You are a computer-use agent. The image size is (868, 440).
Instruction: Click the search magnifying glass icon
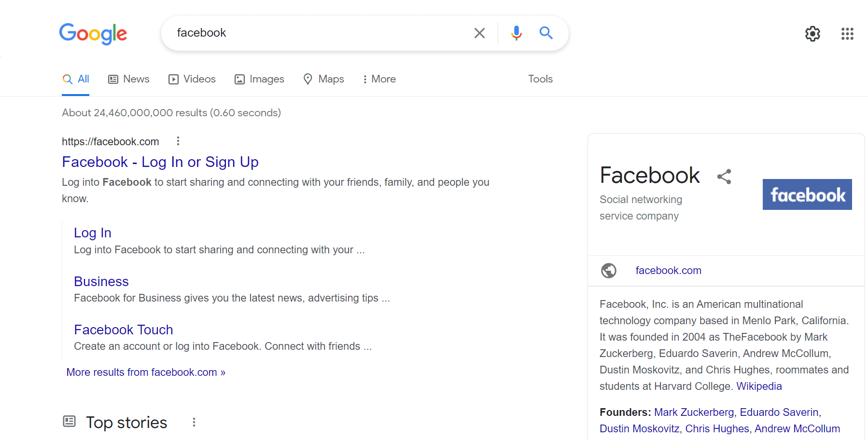tap(546, 33)
